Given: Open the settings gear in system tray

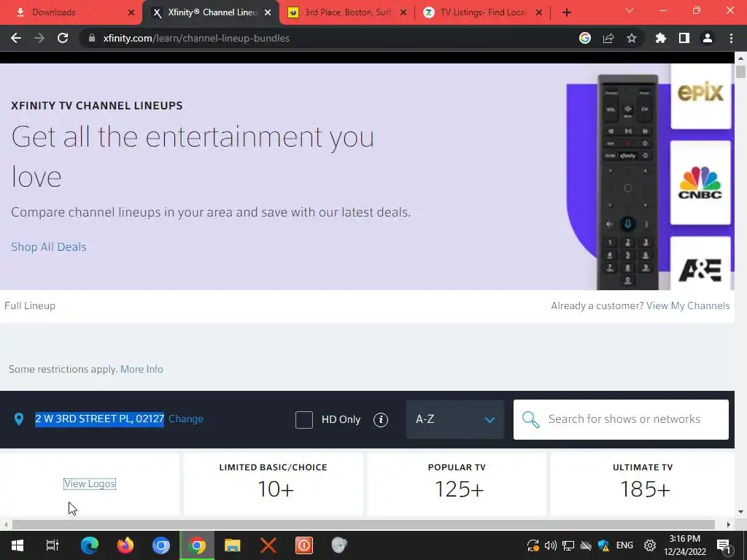Looking at the screenshot, I should pos(650,545).
